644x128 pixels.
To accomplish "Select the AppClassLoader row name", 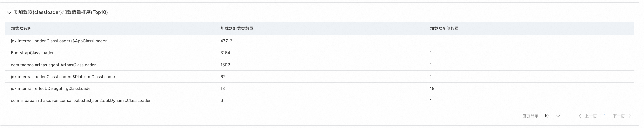I will [59, 41].
